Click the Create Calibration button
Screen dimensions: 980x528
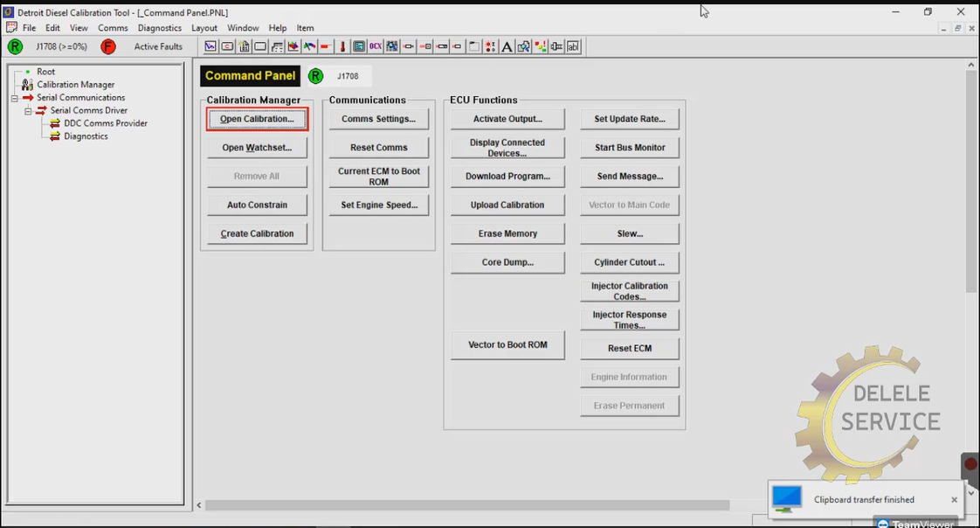pos(257,234)
